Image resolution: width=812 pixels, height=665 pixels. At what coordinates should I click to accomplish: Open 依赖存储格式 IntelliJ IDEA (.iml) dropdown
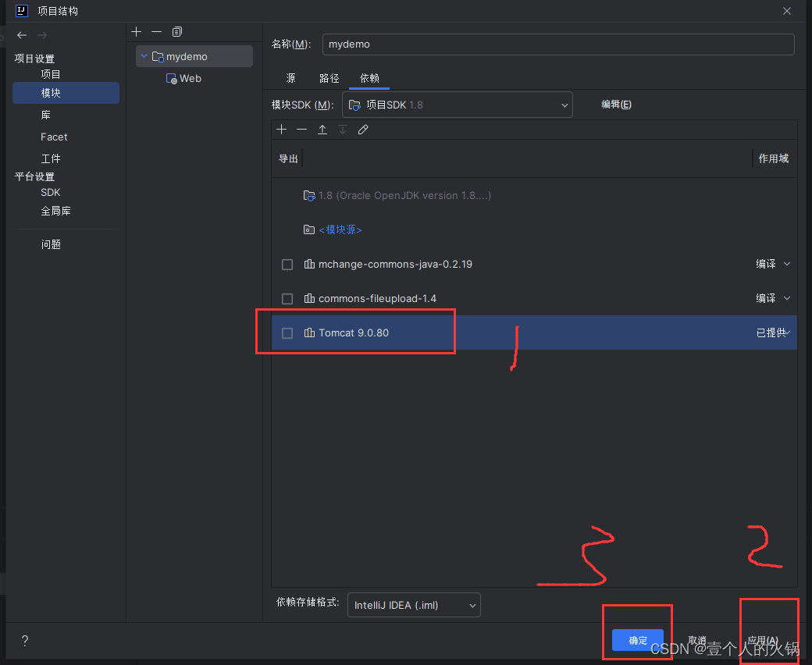pos(414,605)
